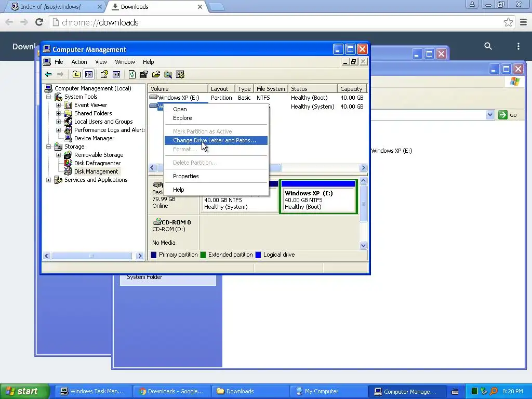Click the CD-ROM 0 disk icon
Image resolution: width=532 pixels, height=399 pixels.
pos(157,222)
